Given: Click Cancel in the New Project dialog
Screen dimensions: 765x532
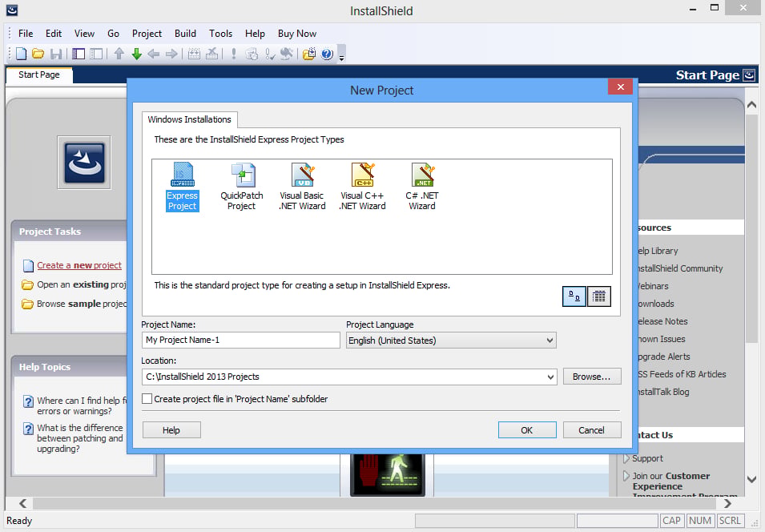Looking at the screenshot, I should point(592,430).
